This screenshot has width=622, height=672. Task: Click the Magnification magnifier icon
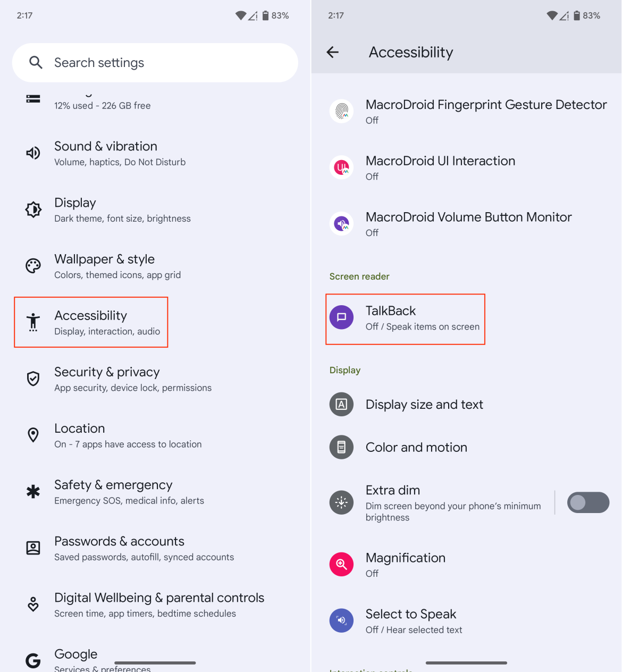point(341,565)
